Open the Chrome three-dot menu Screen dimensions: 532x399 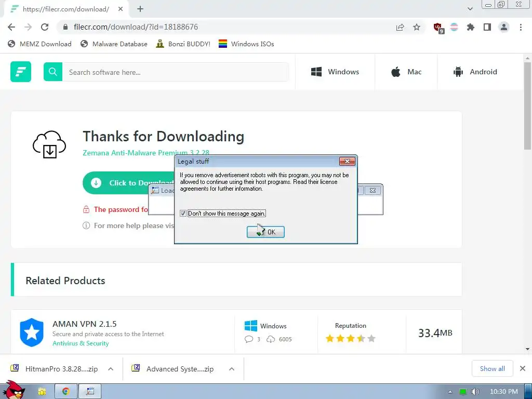tap(521, 27)
